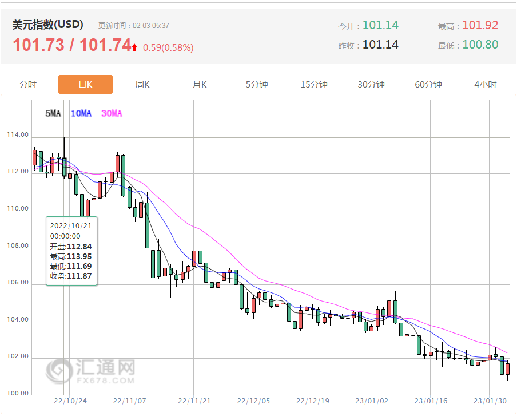Viewport: 525px width, 420px height.
Task: Select the 日K chart tab
Action: tap(85, 85)
